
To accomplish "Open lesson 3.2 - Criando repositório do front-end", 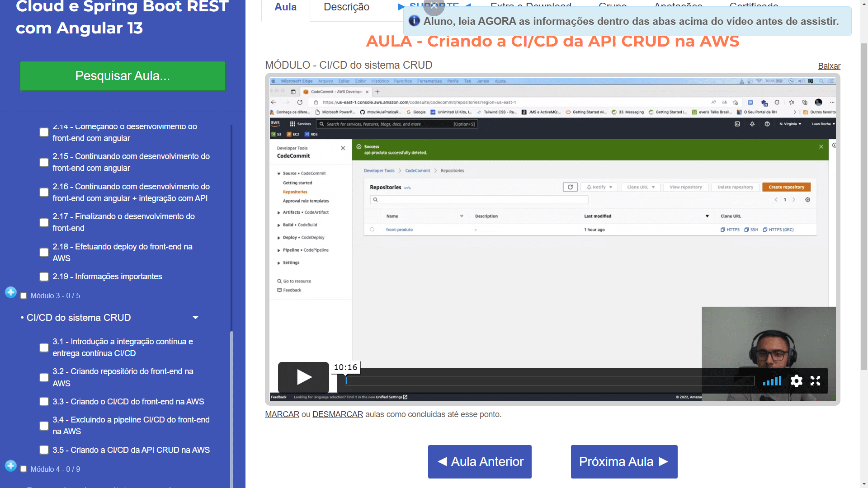I will 123,377.
